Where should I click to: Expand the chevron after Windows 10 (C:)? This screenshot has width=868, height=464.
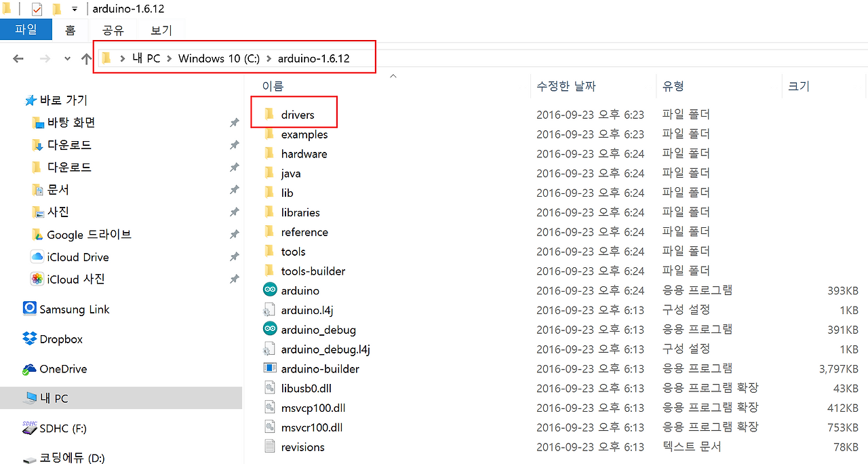[269, 59]
